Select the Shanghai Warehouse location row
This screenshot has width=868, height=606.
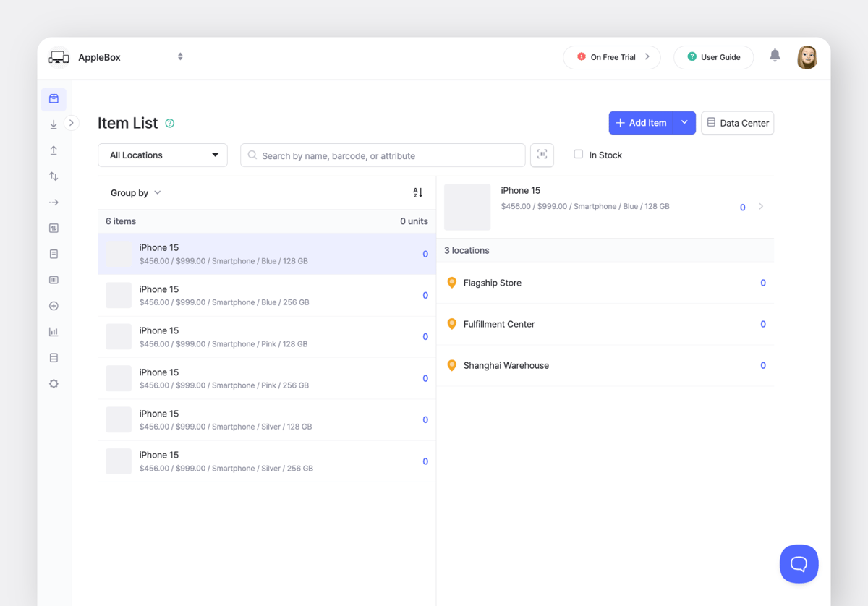click(x=605, y=365)
